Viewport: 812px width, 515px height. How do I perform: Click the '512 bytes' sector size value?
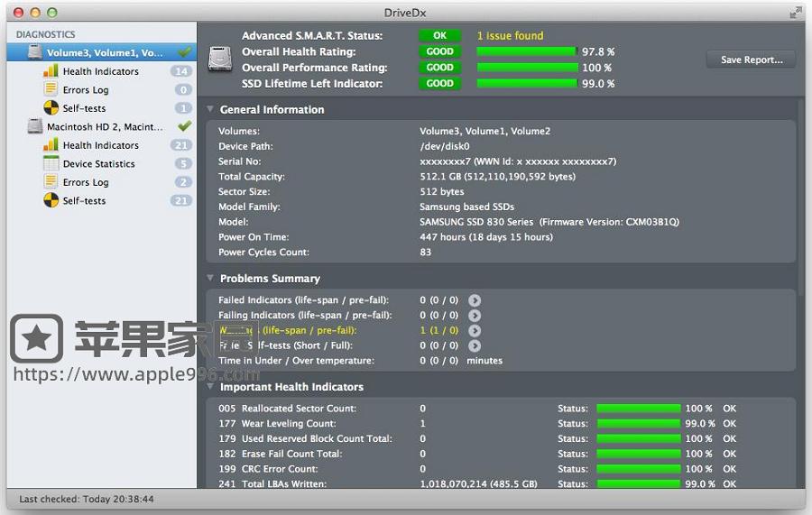tap(442, 191)
